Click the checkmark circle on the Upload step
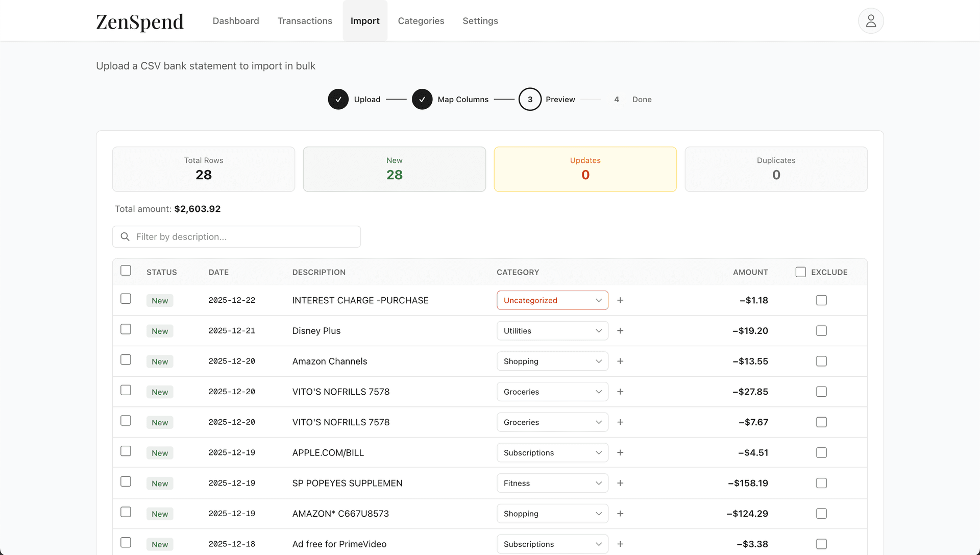This screenshot has width=980, height=555. coord(338,99)
